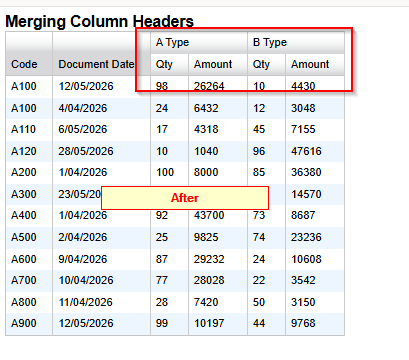
Task: Click the A700 code cell
Action: click(29, 280)
